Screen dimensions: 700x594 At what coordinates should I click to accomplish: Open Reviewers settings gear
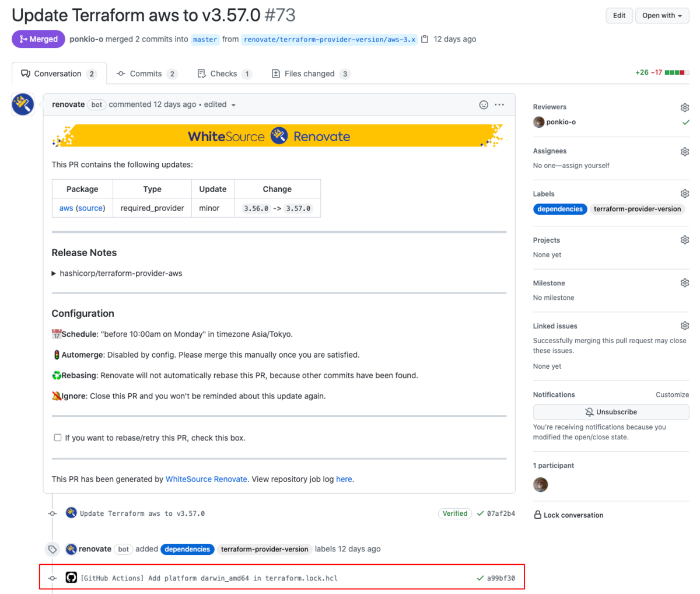click(x=685, y=107)
